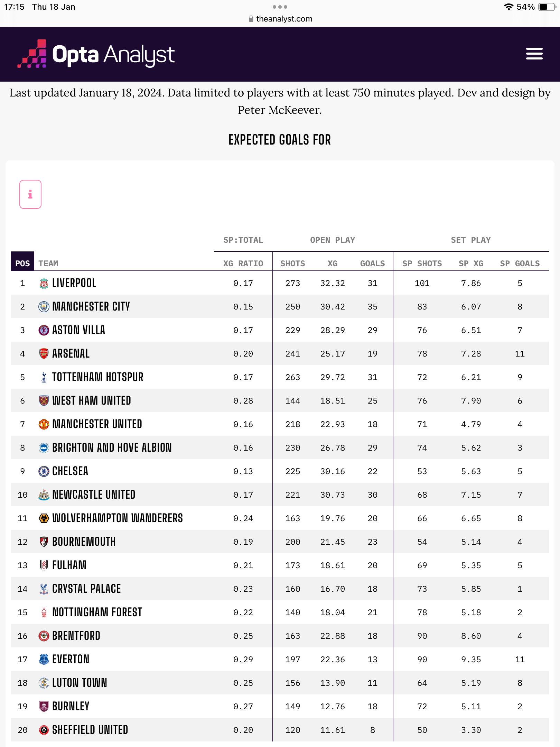Open the hamburger navigation menu

[x=534, y=54]
